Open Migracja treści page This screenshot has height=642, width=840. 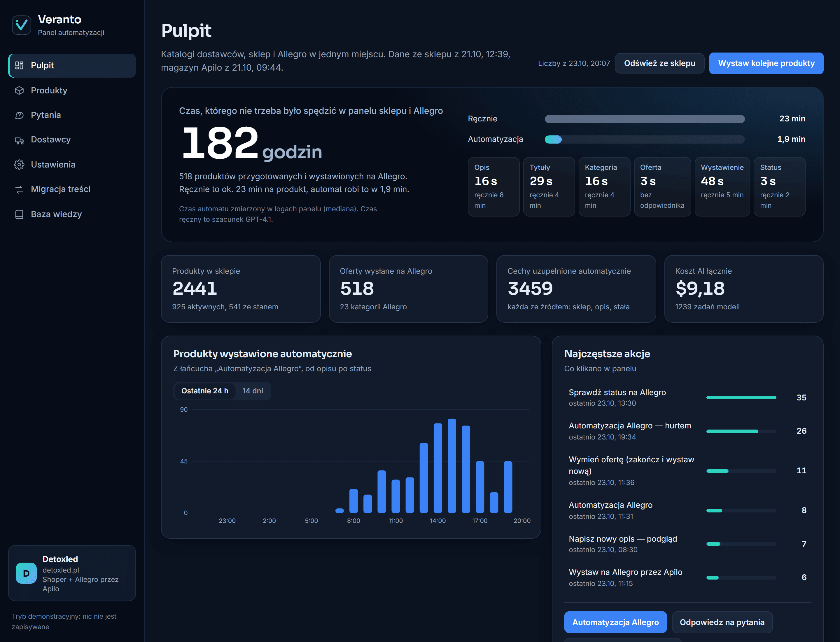pos(72,189)
